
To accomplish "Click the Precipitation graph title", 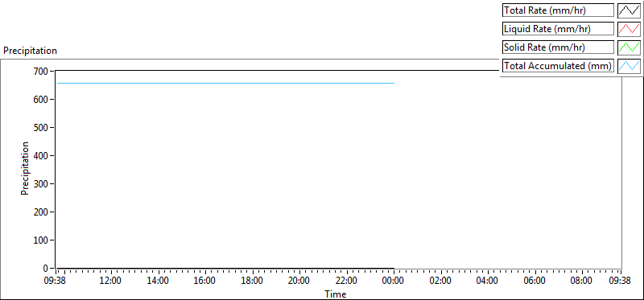I will [x=30, y=51].
